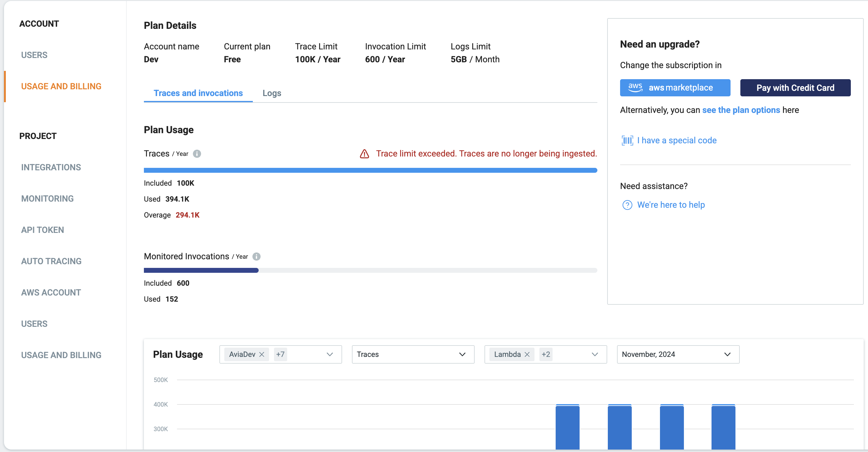The width and height of the screenshot is (868, 452).
Task: Click the Monitored Invocations progress bar
Action: tap(370, 270)
